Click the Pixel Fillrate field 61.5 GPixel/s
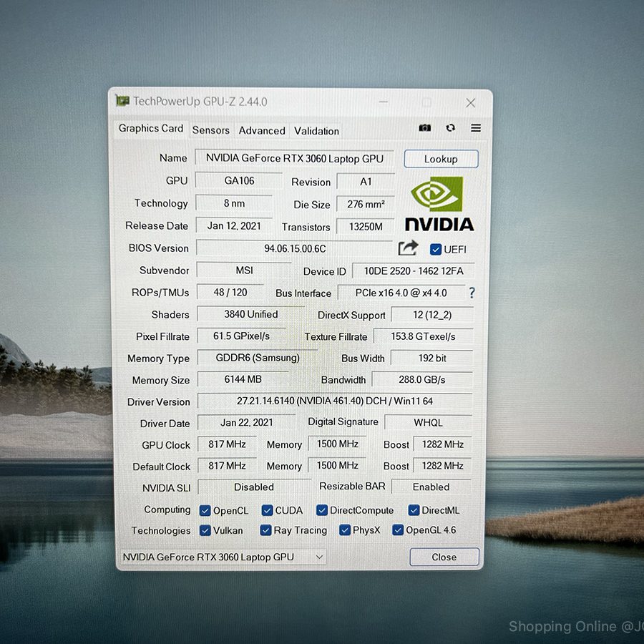The height and width of the screenshot is (644, 644). click(242, 336)
